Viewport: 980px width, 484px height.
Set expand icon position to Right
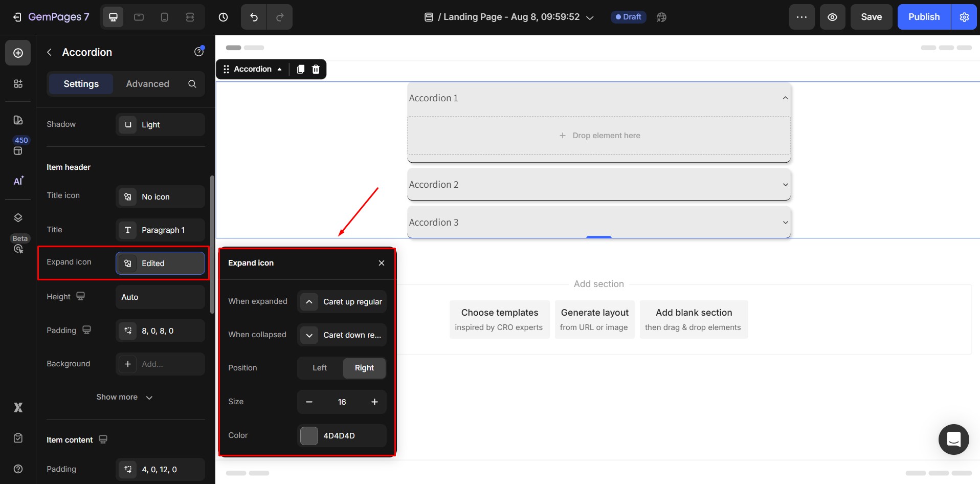click(364, 368)
